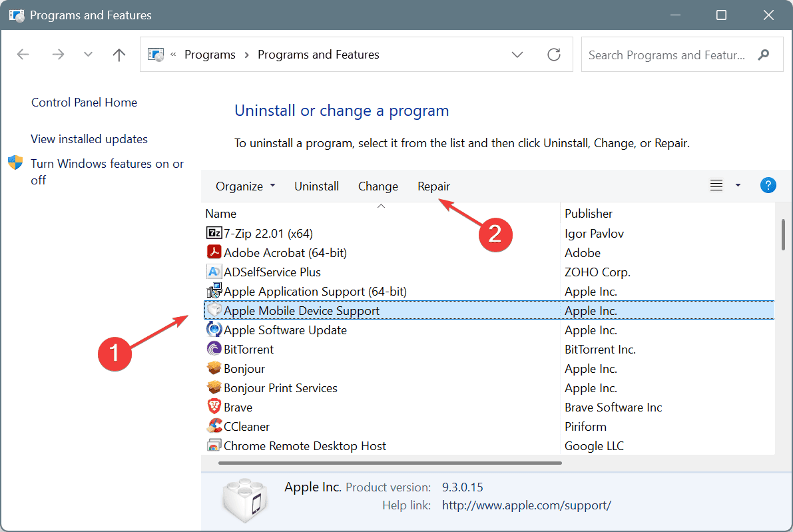Expand the hidden breadcrumb chevrons

[x=173, y=55]
